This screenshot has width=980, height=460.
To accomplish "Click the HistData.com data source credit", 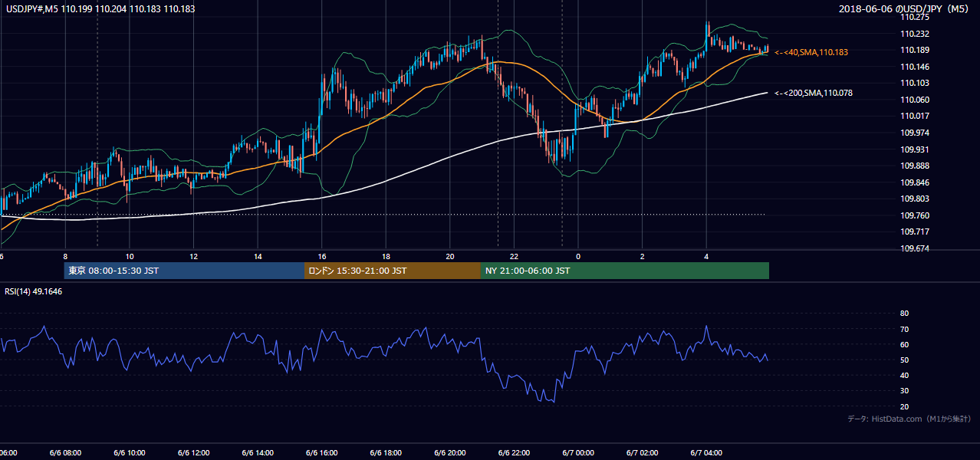I will [x=909, y=419].
